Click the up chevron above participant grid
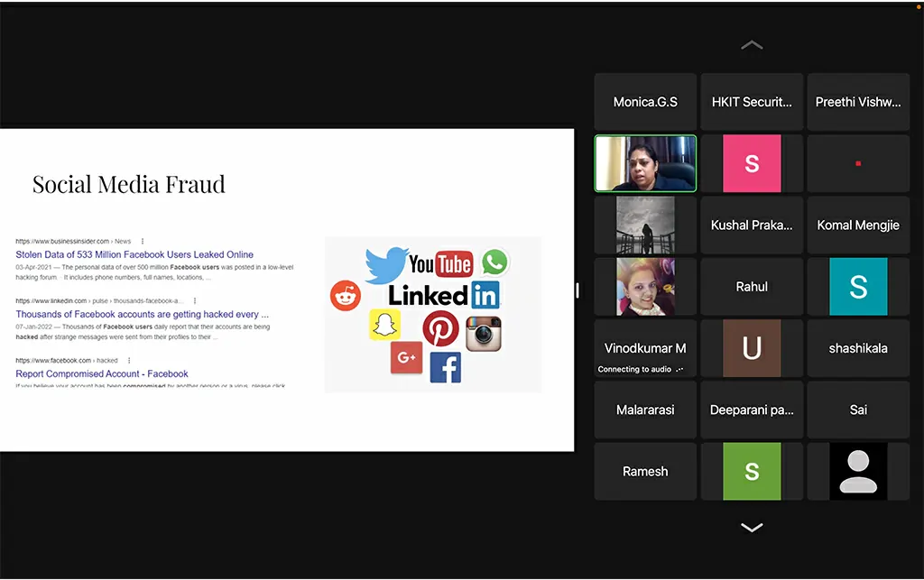 click(752, 45)
